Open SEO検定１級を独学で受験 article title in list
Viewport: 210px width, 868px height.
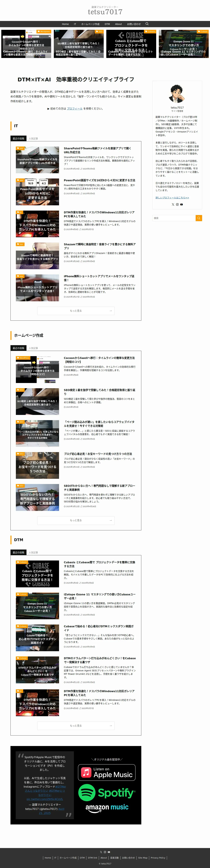pos(100,392)
